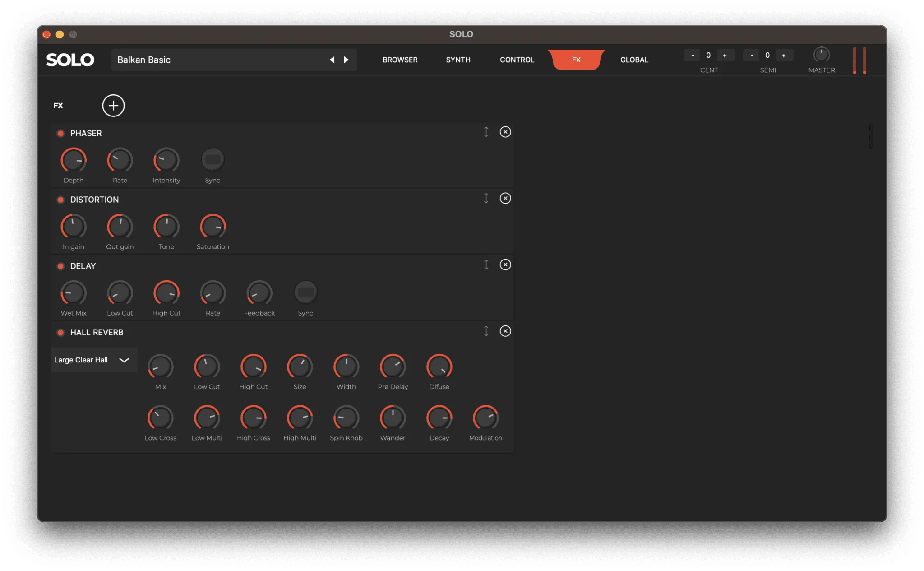Click the Phaser reorder arrows icon
924x571 pixels.
click(x=486, y=132)
